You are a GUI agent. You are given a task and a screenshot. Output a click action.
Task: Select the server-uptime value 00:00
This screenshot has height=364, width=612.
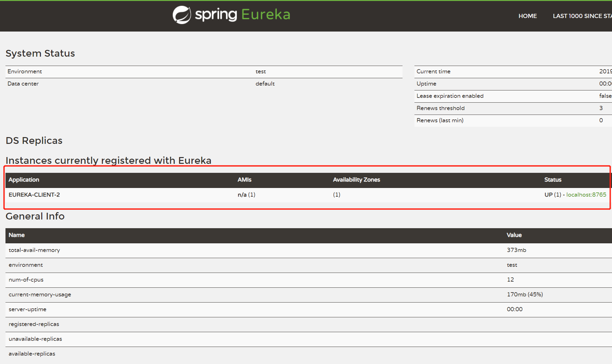pos(515,309)
